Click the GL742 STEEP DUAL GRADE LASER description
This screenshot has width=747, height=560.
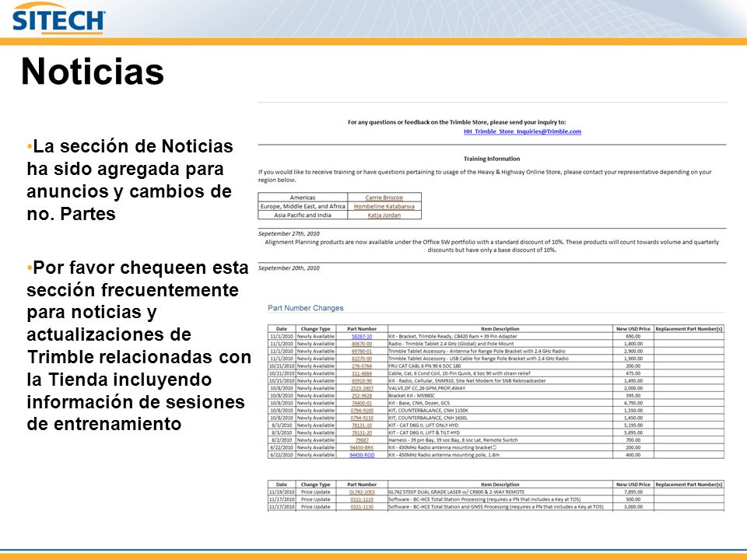click(457, 492)
